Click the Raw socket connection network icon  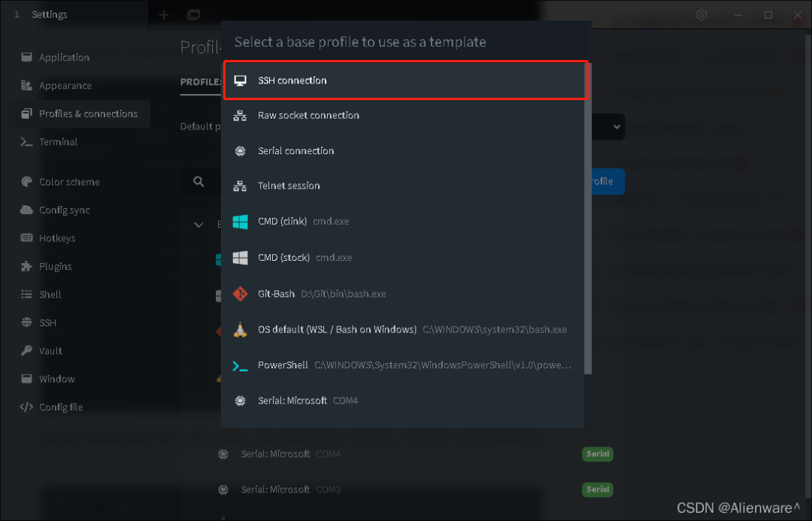coord(240,116)
